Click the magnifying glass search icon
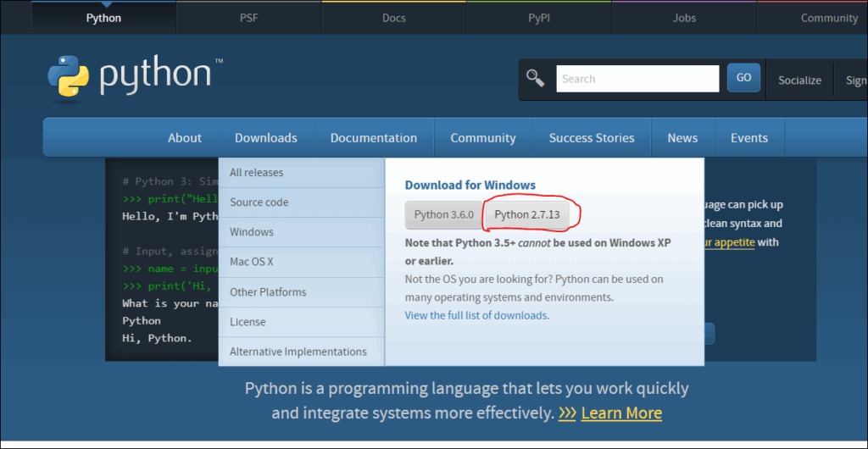Screen dimensions: 868x449 click(536, 78)
